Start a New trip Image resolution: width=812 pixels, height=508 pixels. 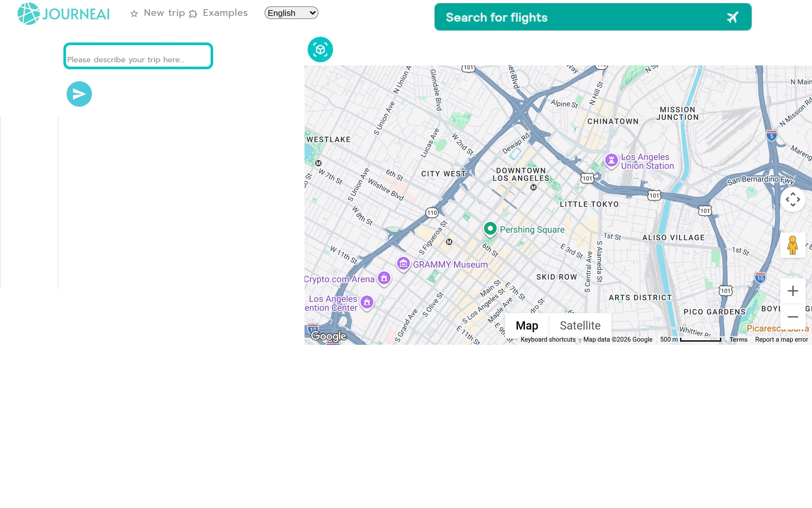(164, 13)
